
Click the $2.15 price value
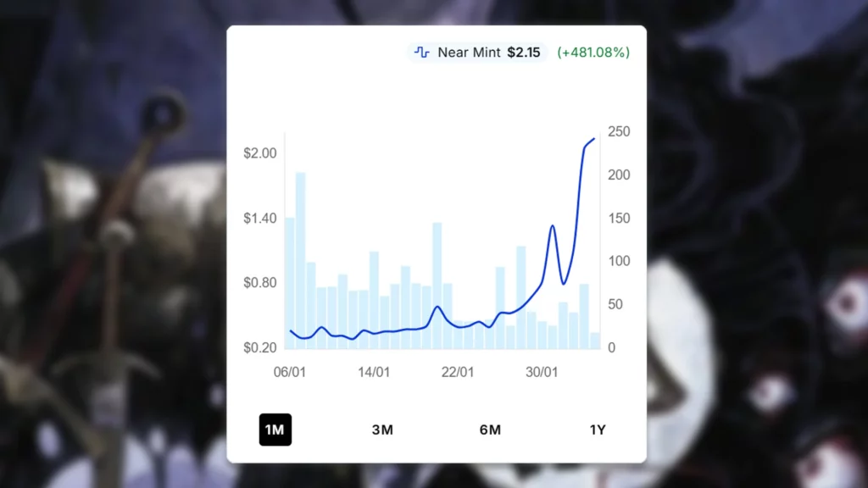coord(524,53)
